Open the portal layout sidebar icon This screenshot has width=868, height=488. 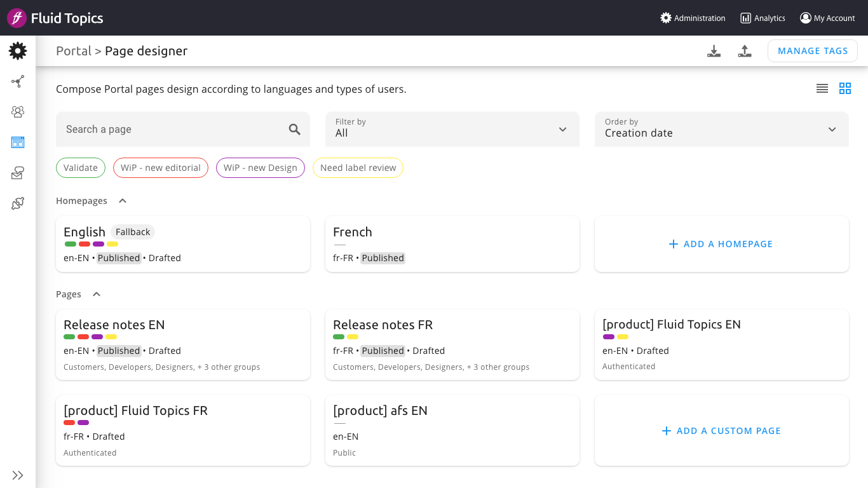[x=18, y=142]
